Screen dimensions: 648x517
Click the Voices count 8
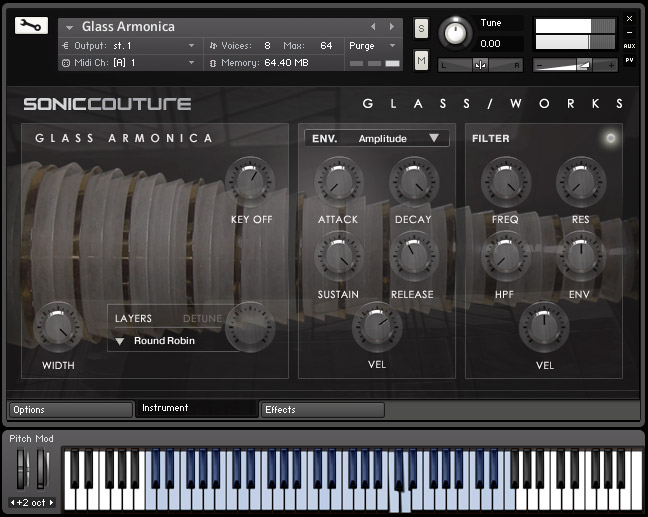[267, 45]
